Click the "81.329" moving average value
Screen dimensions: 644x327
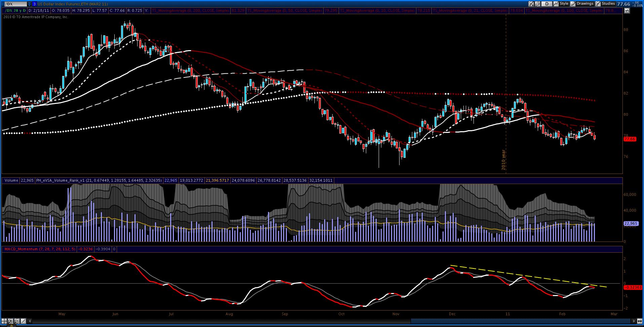pyautogui.click(x=238, y=10)
